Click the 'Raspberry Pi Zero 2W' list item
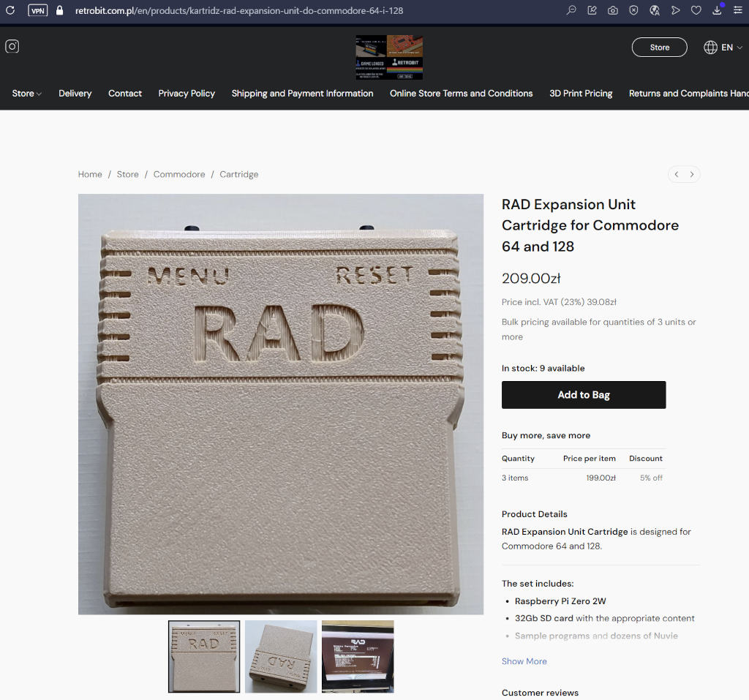Image resolution: width=749 pixels, height=700 pixels. (x=560, y=601)
